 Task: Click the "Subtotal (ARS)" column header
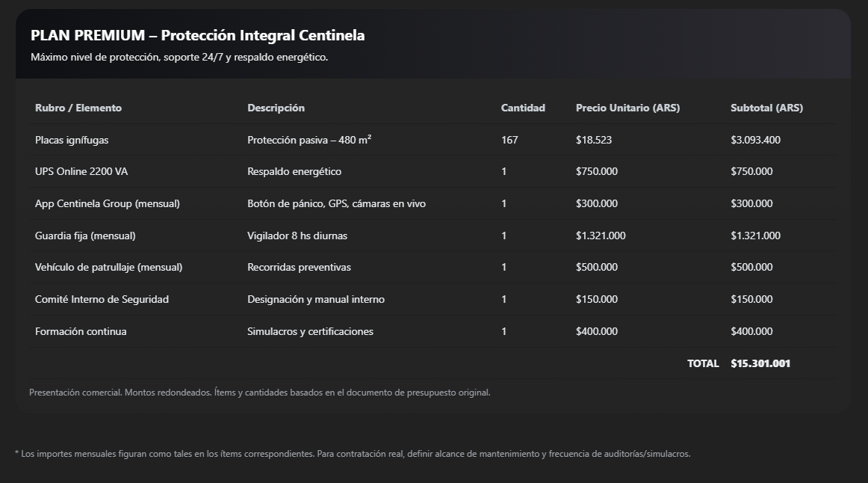click(766, 108)
